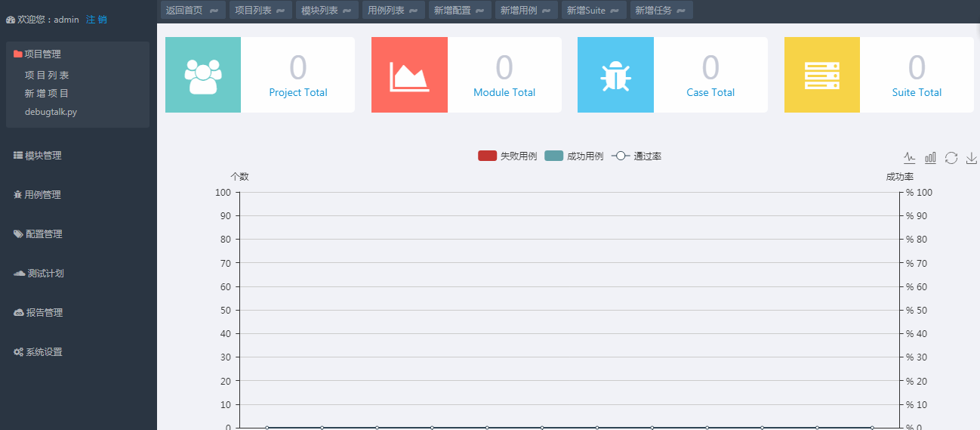Click the link icon on 项目列表 tab
This screenshot has height=430, width=980.
281,11
